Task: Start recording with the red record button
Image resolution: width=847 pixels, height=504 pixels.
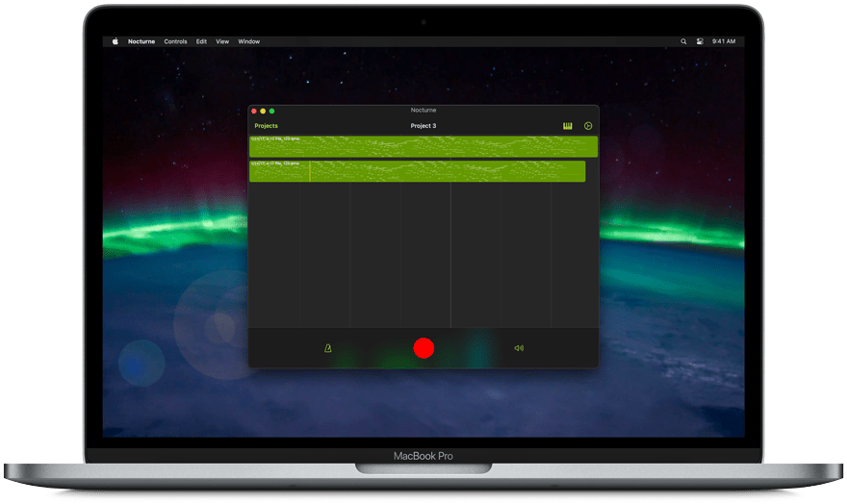Action: pos(423,348)
